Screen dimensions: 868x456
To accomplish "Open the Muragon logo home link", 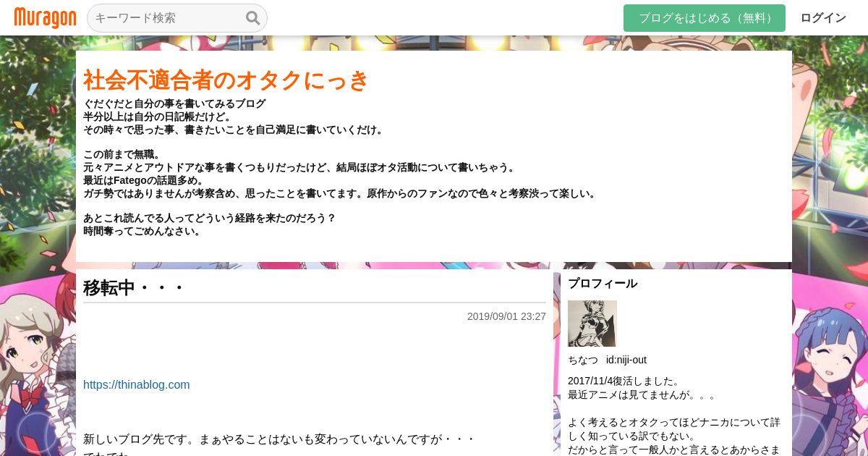I will [x=45, y=18].
